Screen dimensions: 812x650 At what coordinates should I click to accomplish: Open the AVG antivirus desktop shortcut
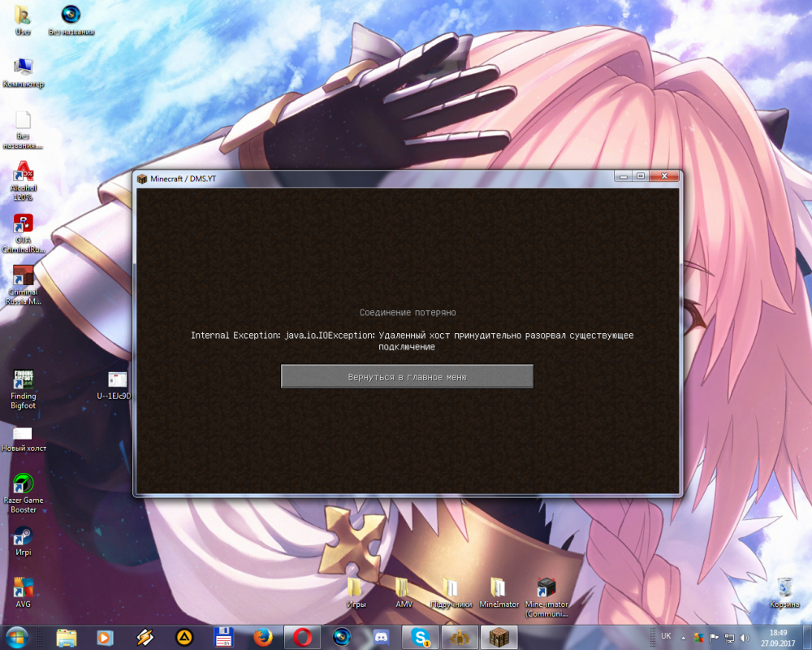pos(23,587)
